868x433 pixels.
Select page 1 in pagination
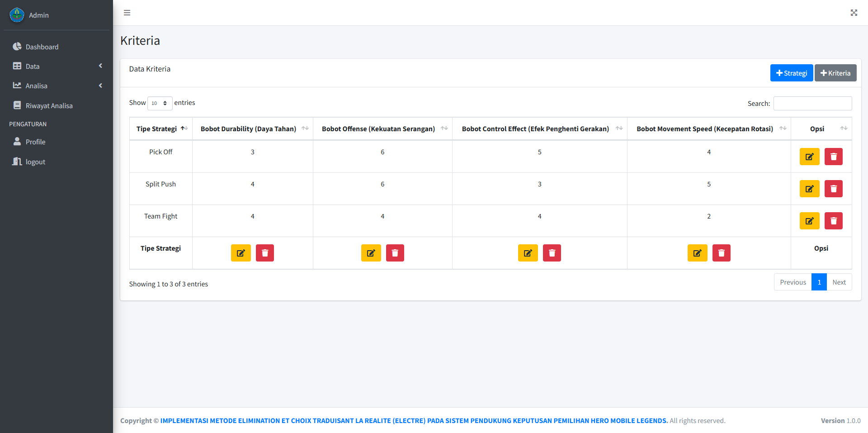tap(819, 282)
